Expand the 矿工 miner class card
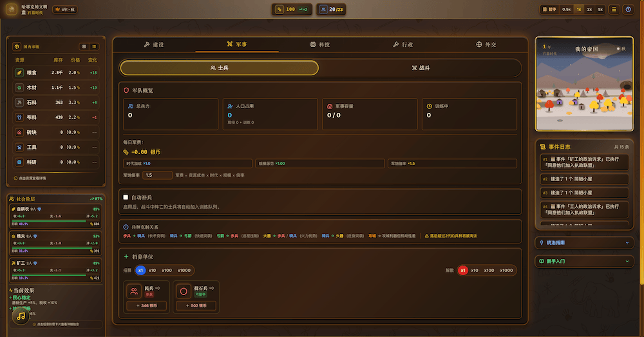This screenshot has width=644, height=337. 55,271
